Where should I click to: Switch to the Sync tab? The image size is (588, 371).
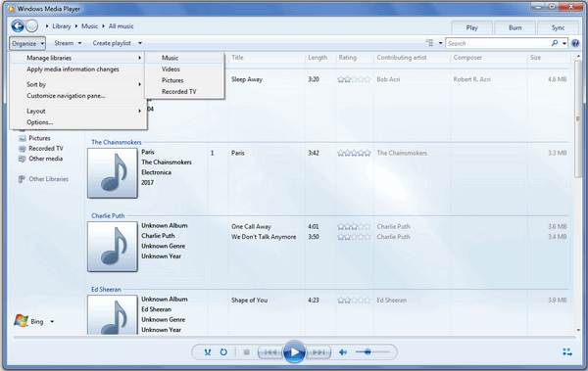[x=558, y=27]
